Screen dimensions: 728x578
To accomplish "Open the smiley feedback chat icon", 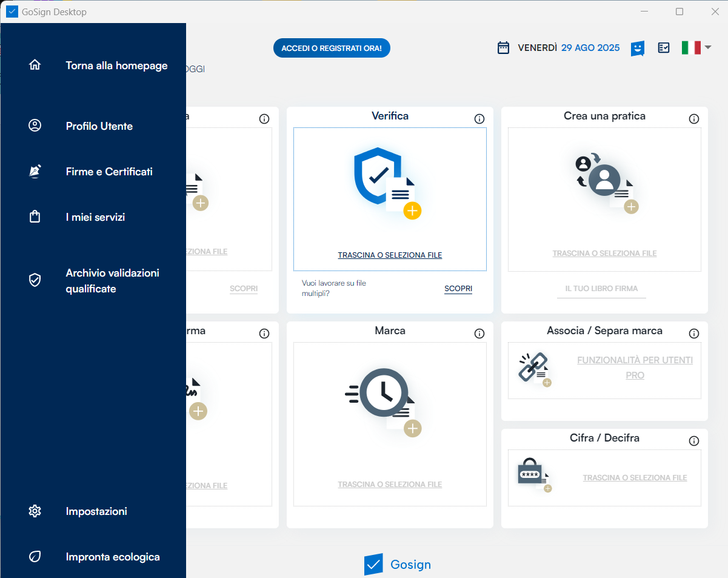I will tap(637, 48).
